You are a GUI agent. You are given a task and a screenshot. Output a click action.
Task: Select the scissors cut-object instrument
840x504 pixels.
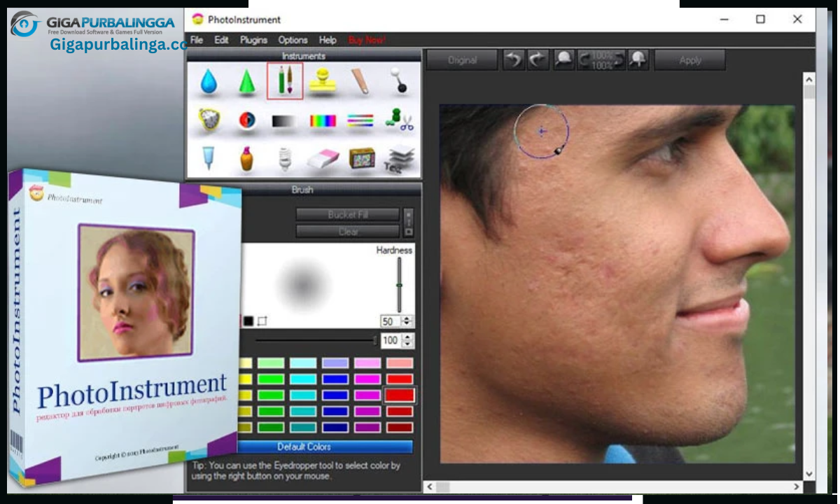coord(399,120)
